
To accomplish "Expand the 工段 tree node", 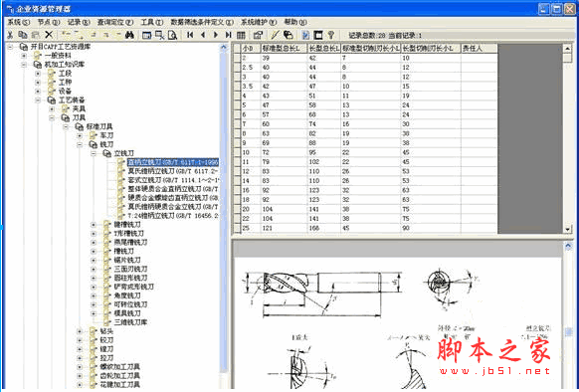I will tap(38, 74).
